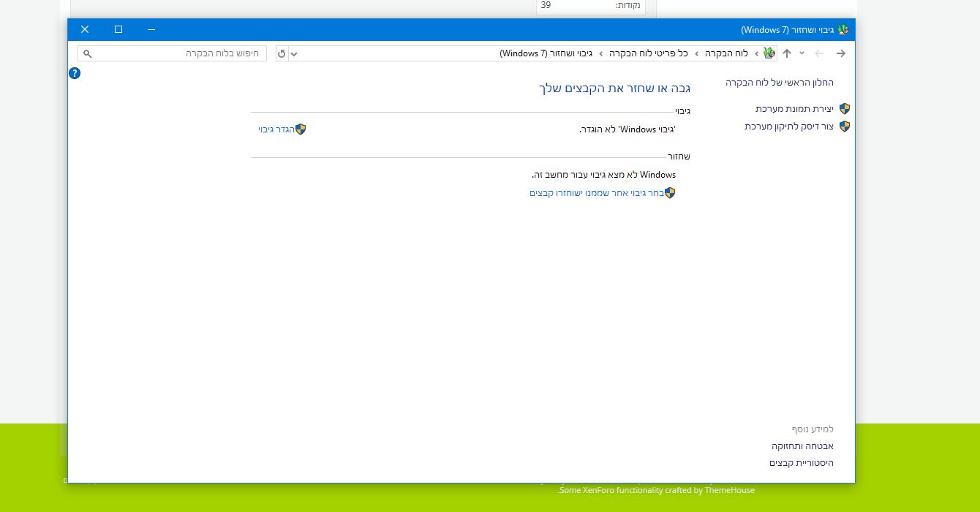This screenshot has height=512, width=980.
Task: Click the window title bar app icon
Action: (843, 30)
